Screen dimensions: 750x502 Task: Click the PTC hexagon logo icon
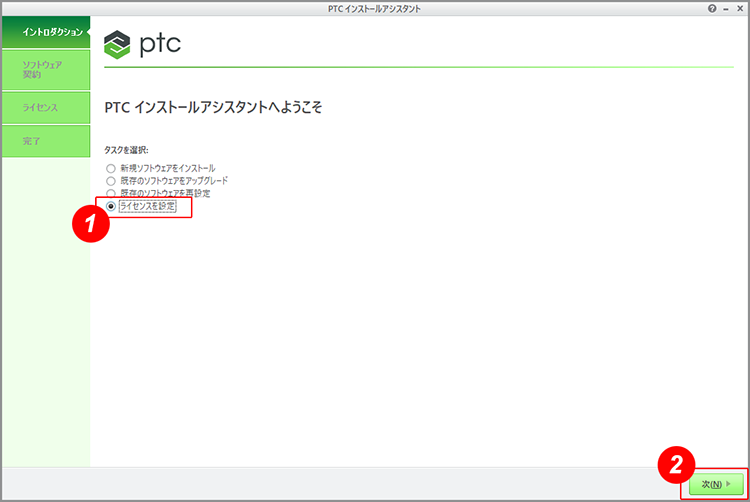tap(118, 43)
